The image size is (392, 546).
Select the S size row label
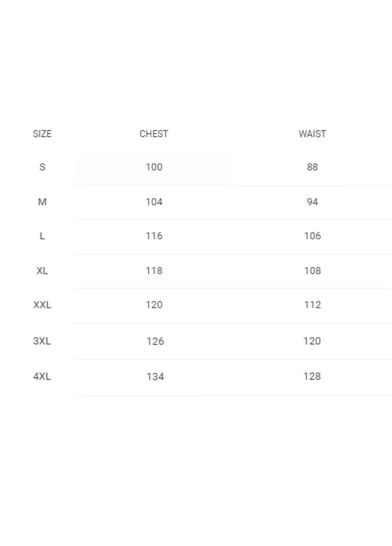pos(42,167)
